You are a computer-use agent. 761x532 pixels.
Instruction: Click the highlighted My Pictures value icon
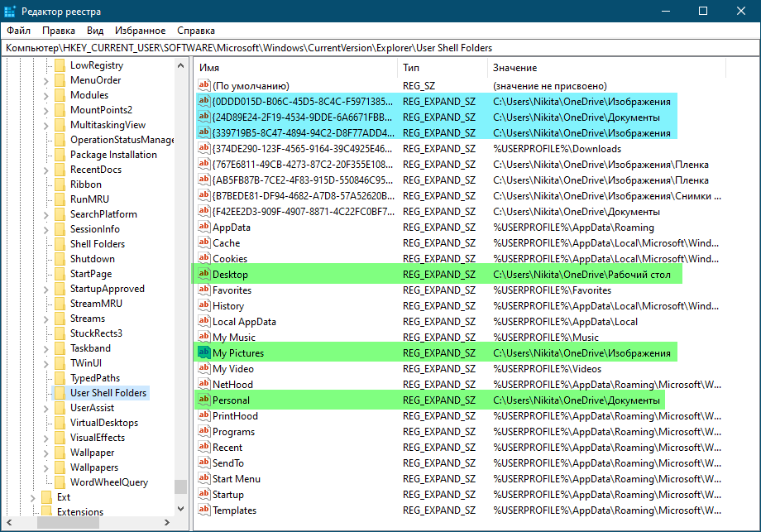(203, 352)
